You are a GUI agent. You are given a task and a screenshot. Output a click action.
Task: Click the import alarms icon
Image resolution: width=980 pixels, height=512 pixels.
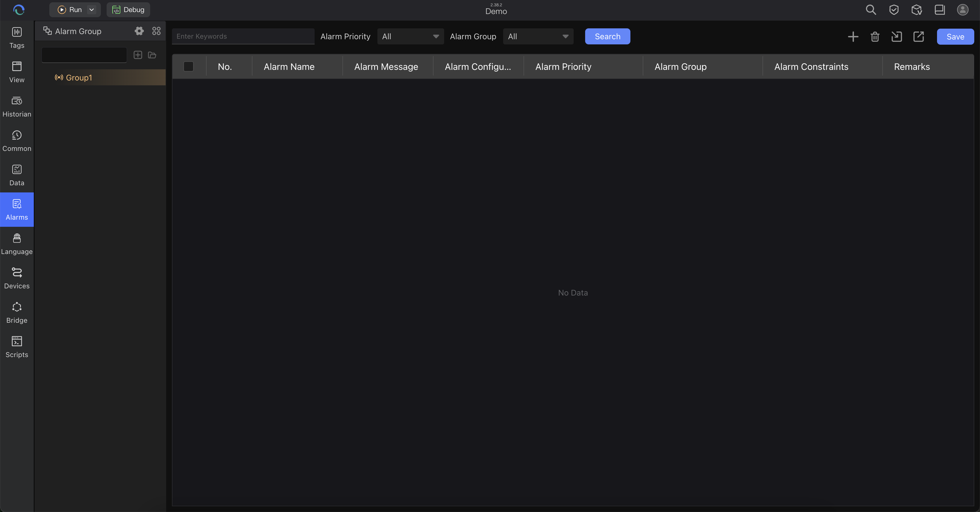coord(897,36)
